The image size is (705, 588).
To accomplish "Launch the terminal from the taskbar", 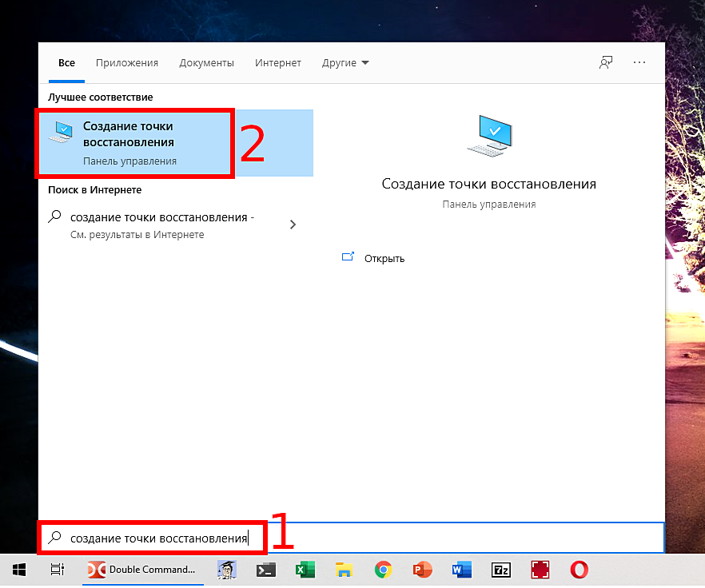I will click(x=266, y=570).
